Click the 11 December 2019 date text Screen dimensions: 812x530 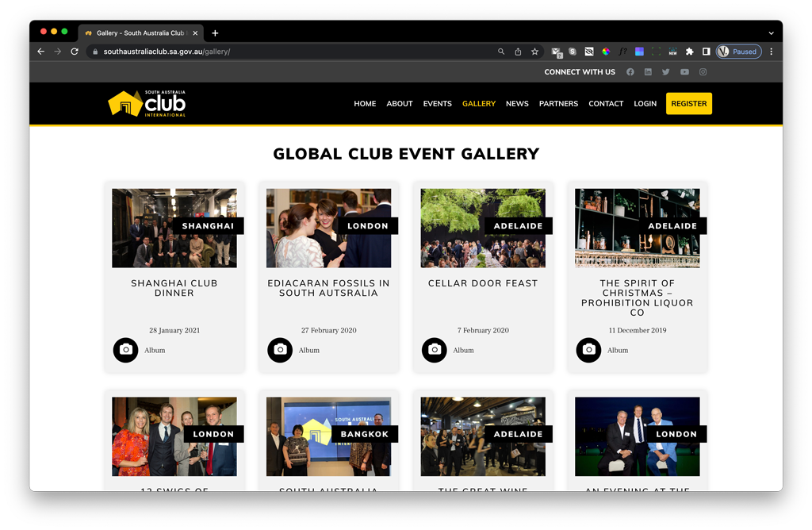pyautogui.click(x=638, y=331)
